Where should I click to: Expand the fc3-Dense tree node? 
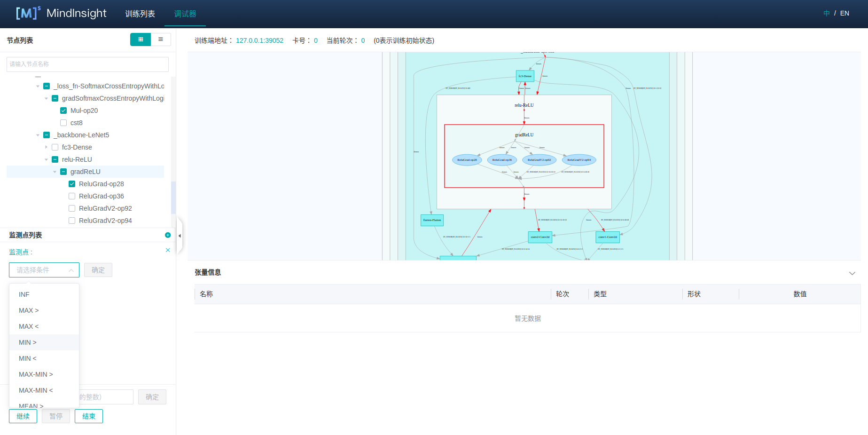click(46, 147)
